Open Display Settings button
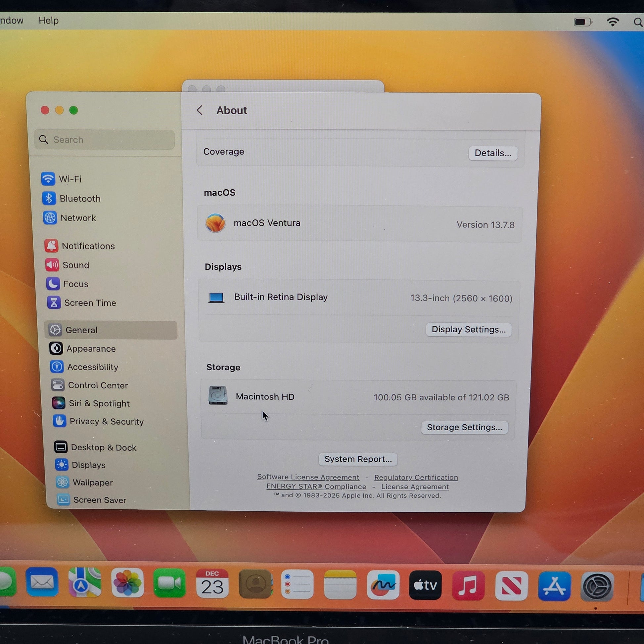 click(468, 329)
